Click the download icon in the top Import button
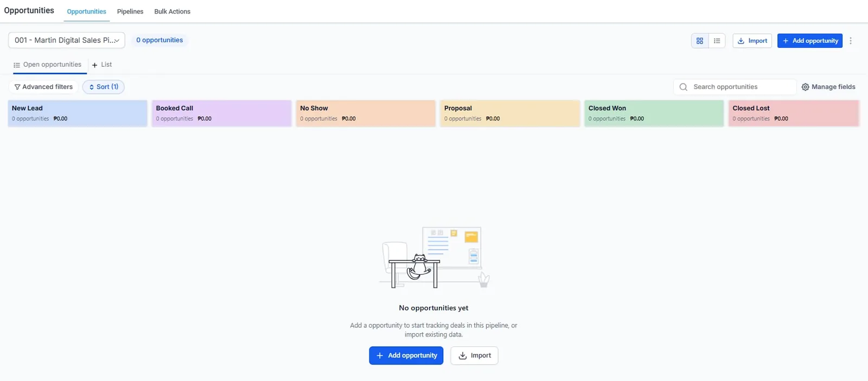This screenshot has height=381, width=868. pyautogui.click(x=741, y=41)
